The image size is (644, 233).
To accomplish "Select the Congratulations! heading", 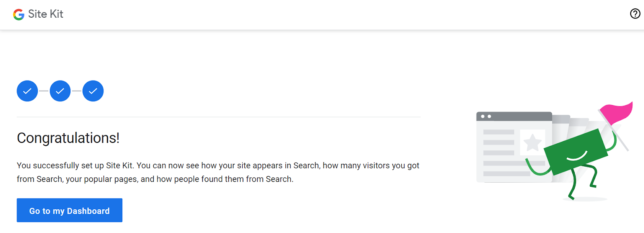I will [68, 138].
